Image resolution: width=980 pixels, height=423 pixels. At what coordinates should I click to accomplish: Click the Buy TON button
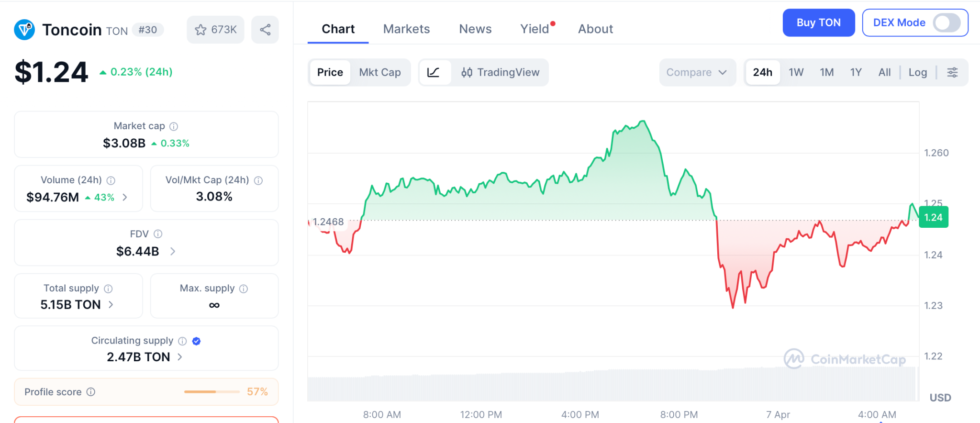tap(818, 22)
